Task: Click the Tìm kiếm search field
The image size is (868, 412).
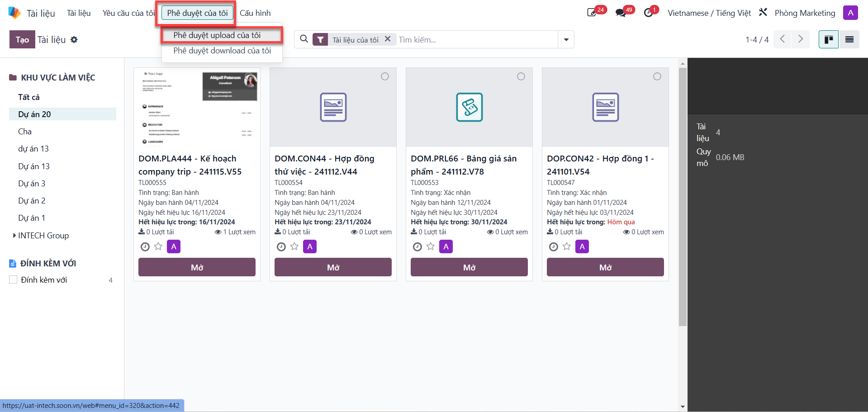Action: pos(477,40)
